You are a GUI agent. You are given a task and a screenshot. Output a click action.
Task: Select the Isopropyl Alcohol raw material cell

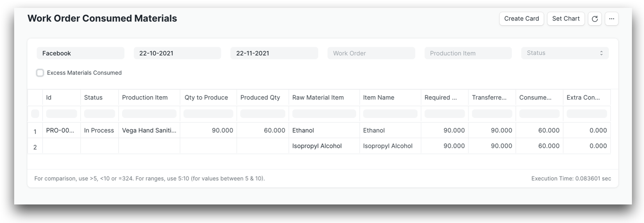coord(317,146)
